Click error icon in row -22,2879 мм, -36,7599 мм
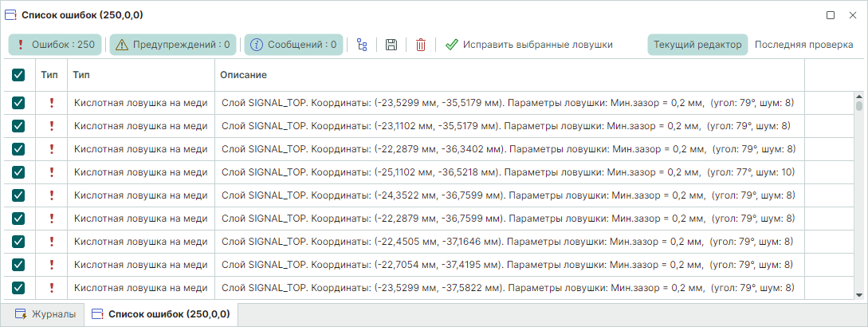Viewport: 868px width, 327px height. pyautogui.click(x=52, y=218)
